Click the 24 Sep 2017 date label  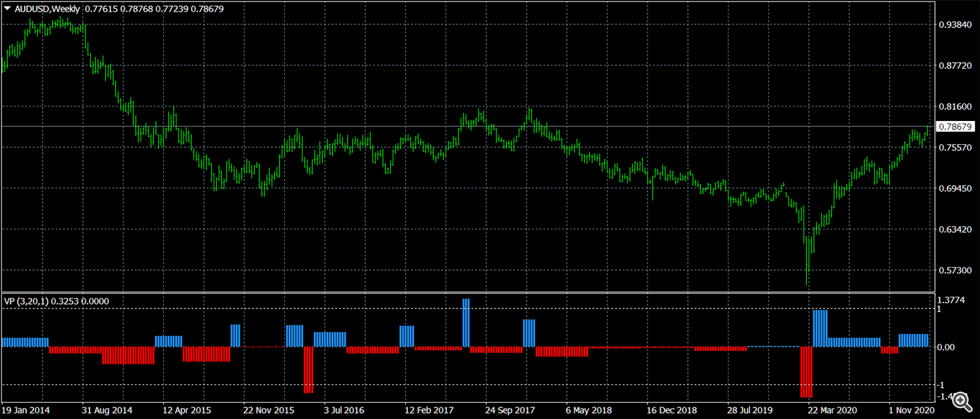[x=510, y=411]
